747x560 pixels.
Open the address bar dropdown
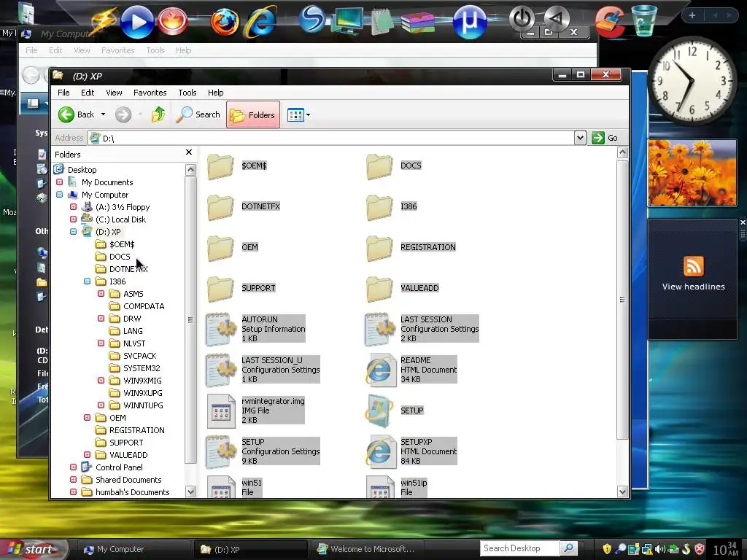point(580,138)
